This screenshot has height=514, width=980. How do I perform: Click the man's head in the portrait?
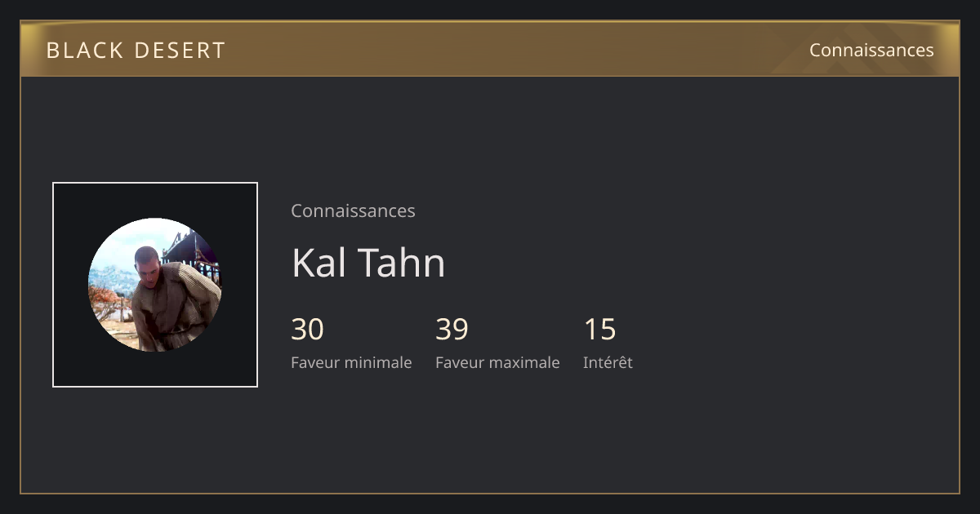(x=147, y=263)
